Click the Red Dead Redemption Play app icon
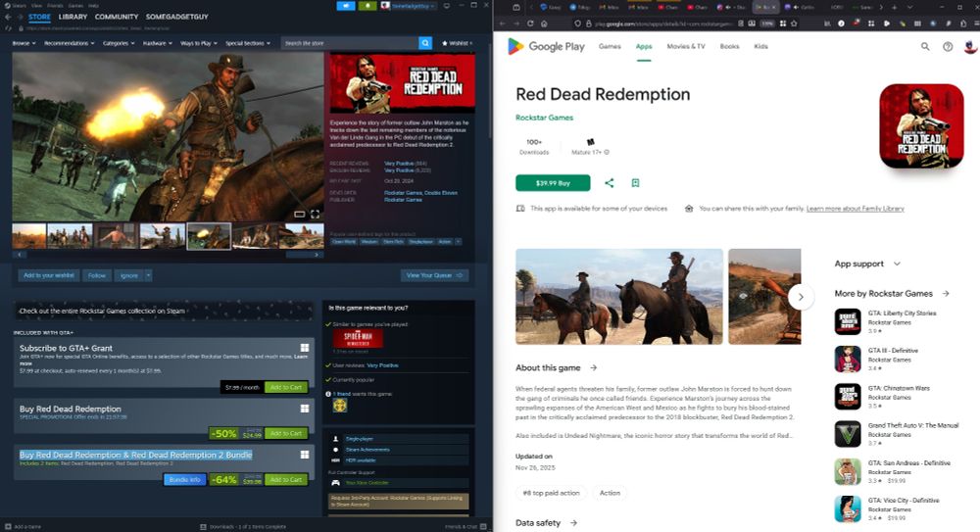980x532 pixels. coord(921,125)
